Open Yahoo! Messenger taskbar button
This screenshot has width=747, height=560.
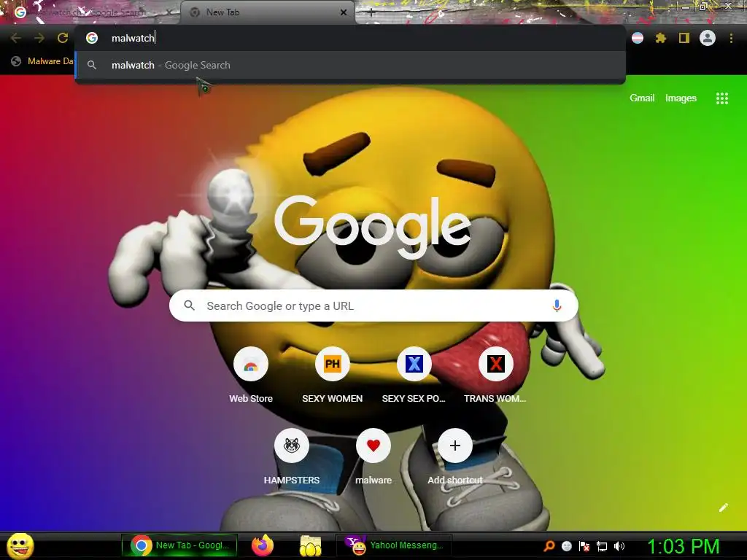(393, 545)
